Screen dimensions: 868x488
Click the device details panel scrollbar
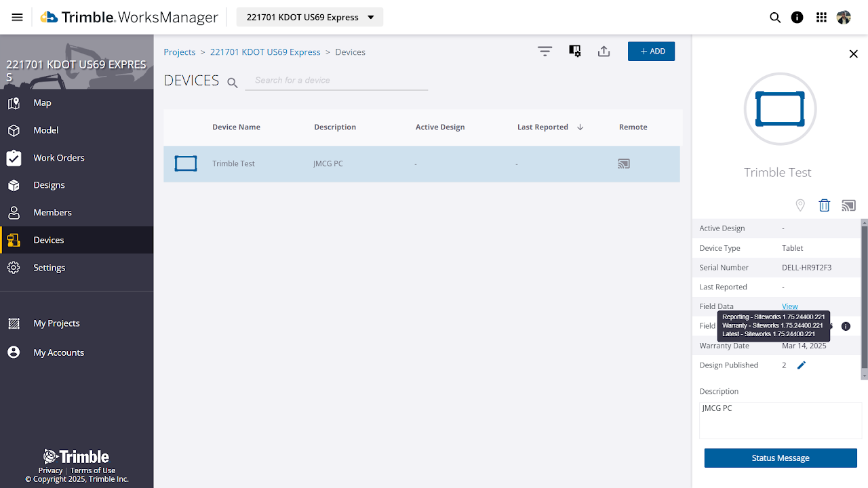[x=864, y=298]
